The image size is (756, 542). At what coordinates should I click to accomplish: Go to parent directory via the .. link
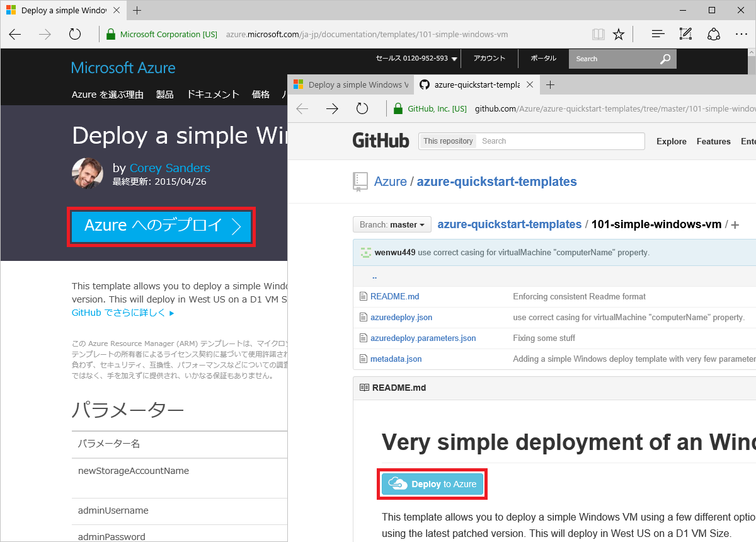pos(375,276)
